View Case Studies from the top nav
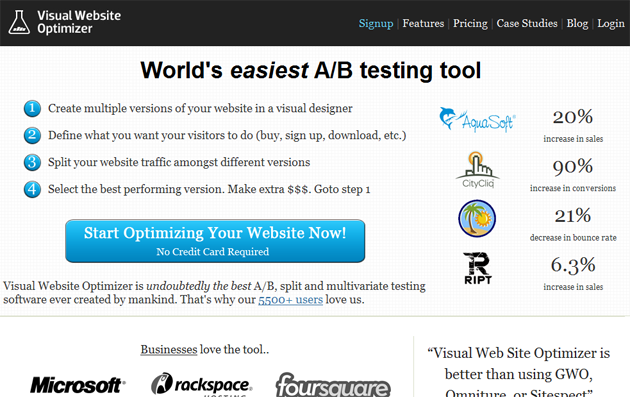This screenshot has height=397, width=630. tap(527, 23)
